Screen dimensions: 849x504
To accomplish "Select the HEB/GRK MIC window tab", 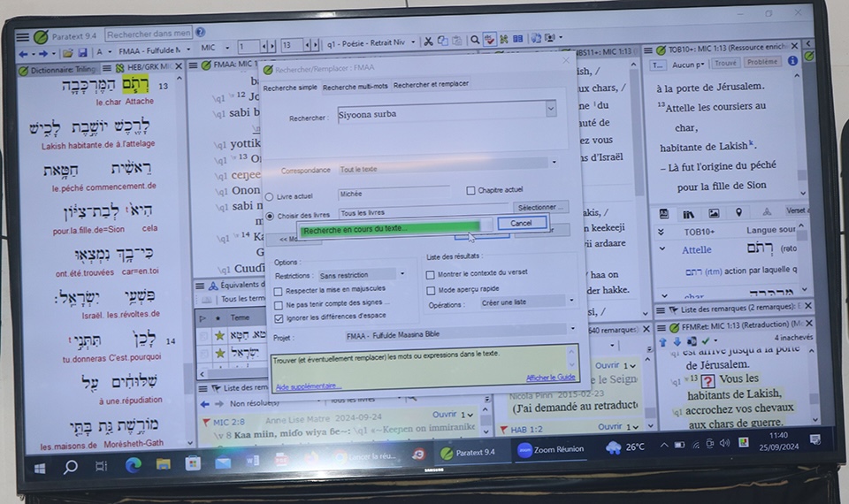I will (144, 68).
